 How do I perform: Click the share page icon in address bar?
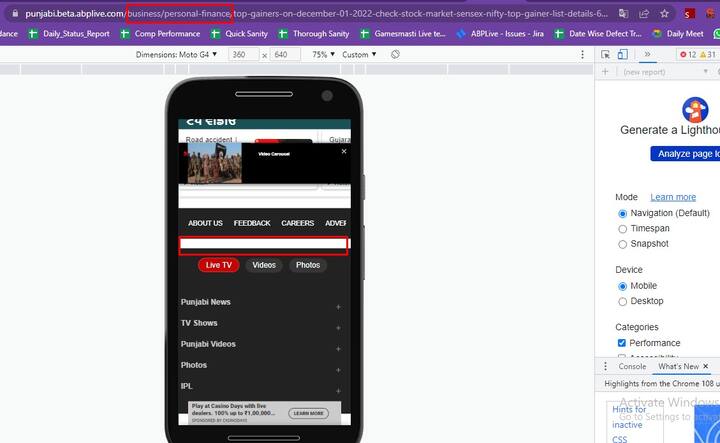[644, 14]
